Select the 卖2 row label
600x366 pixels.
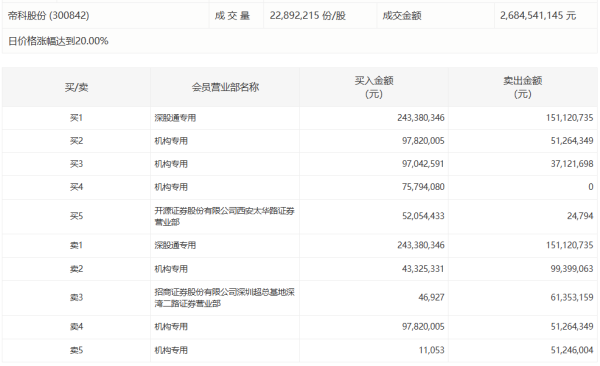[76, 269]
